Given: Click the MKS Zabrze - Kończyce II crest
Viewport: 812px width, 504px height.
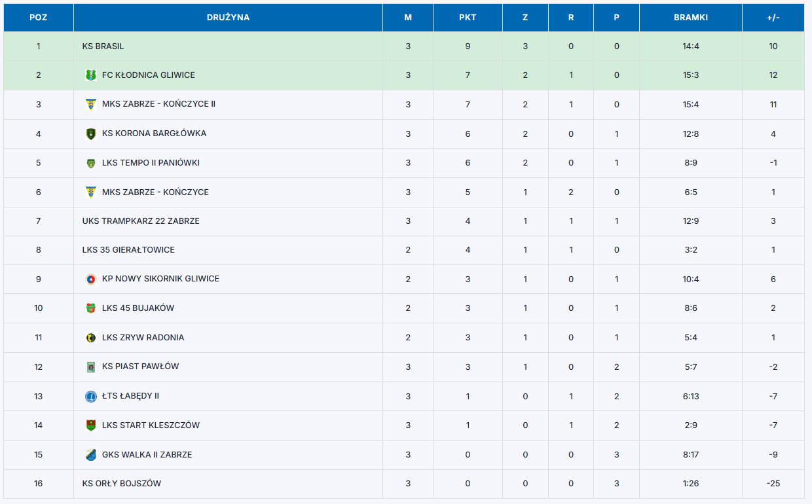Looking at the screenshot, I should tap(90, 104).
